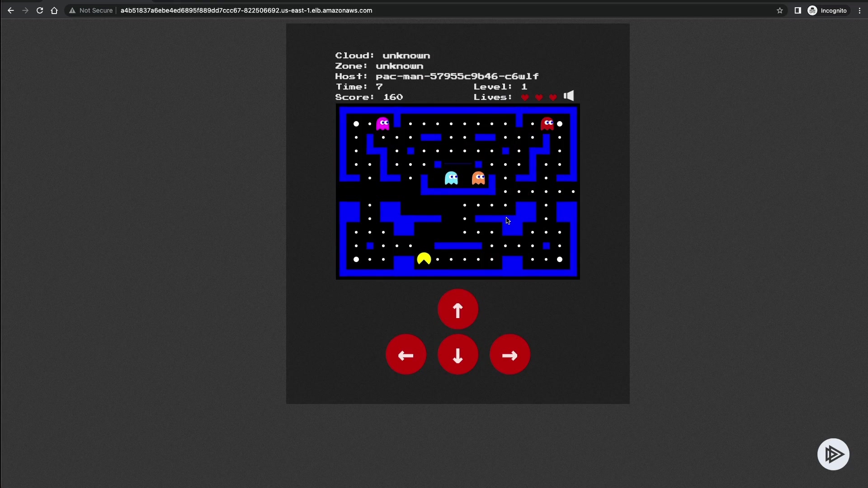Click the Not Secure site warning

pyautogui.click(x=91, y=10)
